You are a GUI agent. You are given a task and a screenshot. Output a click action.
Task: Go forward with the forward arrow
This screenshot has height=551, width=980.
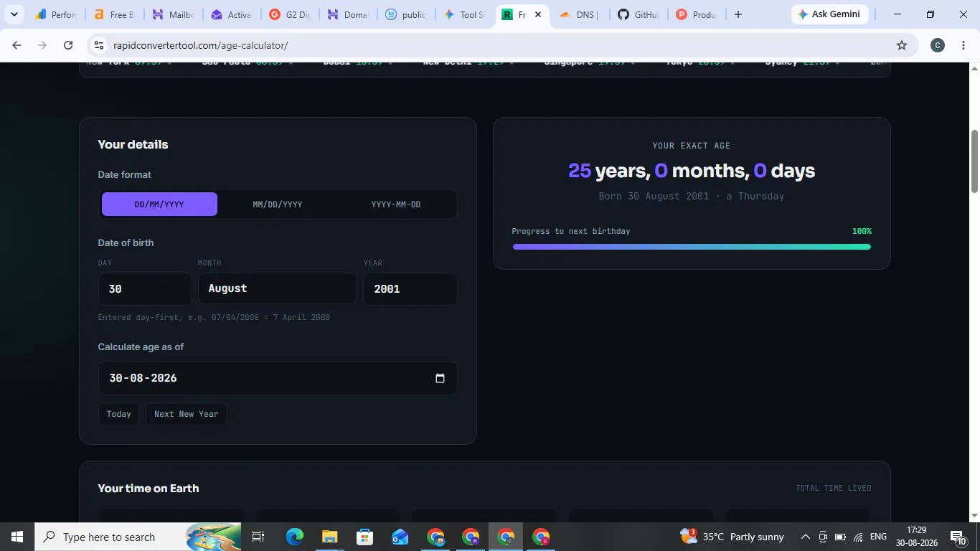pos(42,45)
